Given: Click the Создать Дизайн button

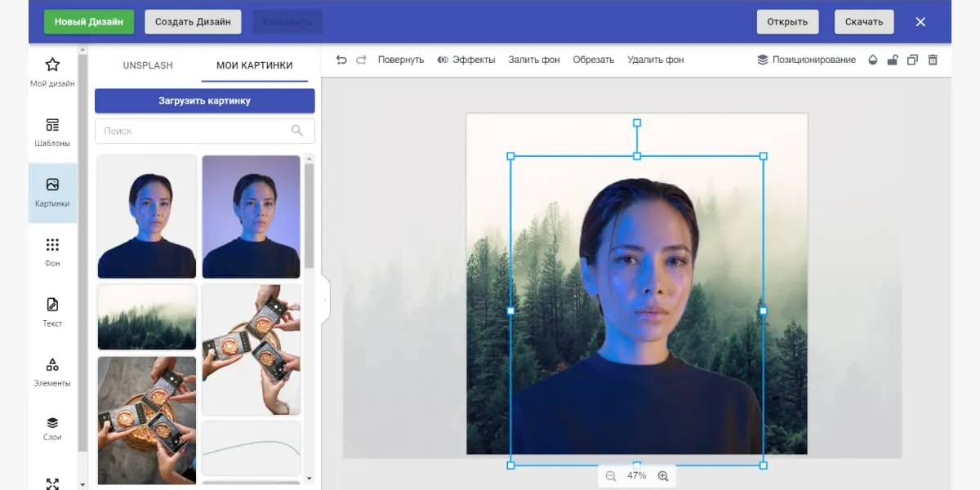Looking at the screenshot, I should 193,22.
